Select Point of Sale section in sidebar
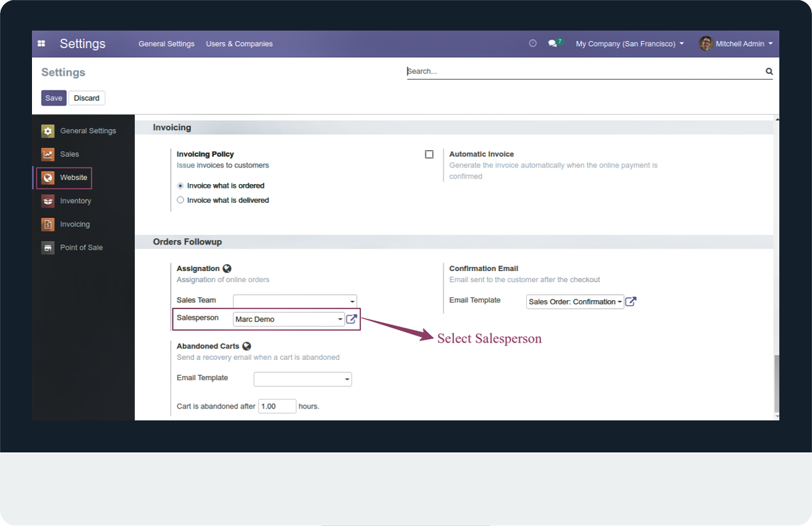This screenshot has width=812, height=526. [x=83, y=247]
